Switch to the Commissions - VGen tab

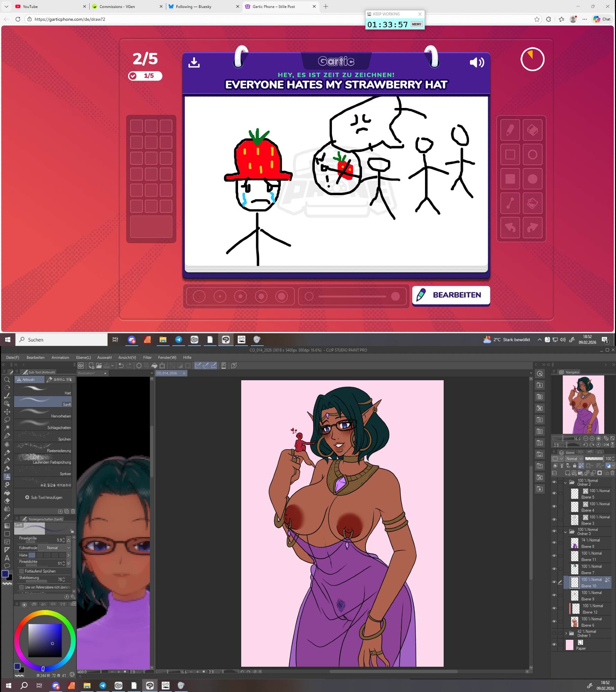(118, 7)
